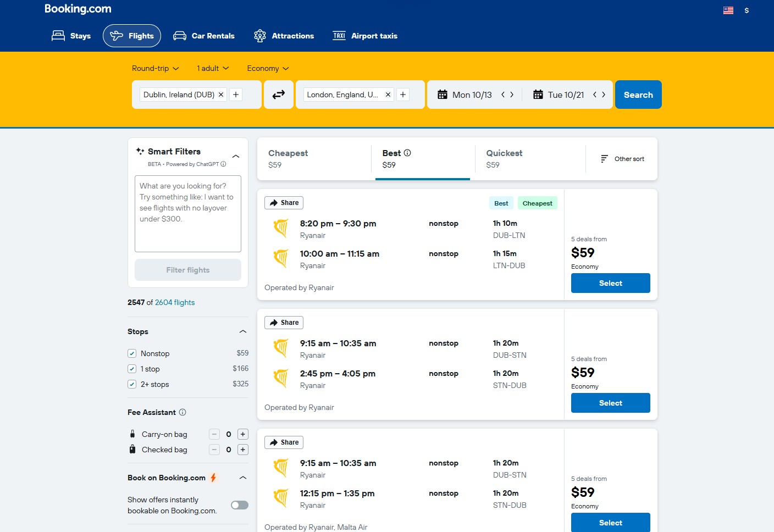
Task: Uncheck the 2+ stops filter
Action: coord(132,384)
